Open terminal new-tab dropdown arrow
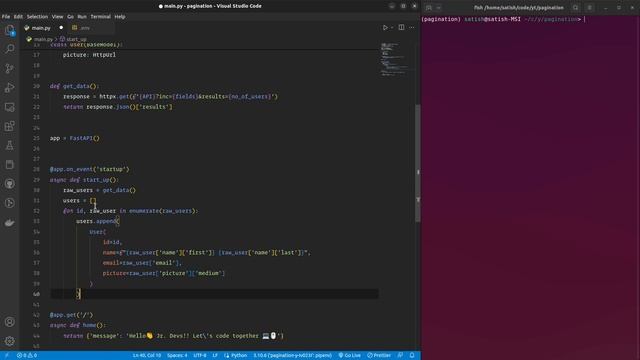The height and width of the screenshot is (360, 640). [438, 7]
